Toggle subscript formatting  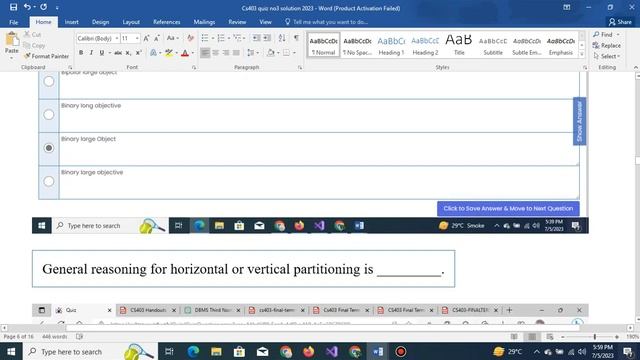[128, 53]
